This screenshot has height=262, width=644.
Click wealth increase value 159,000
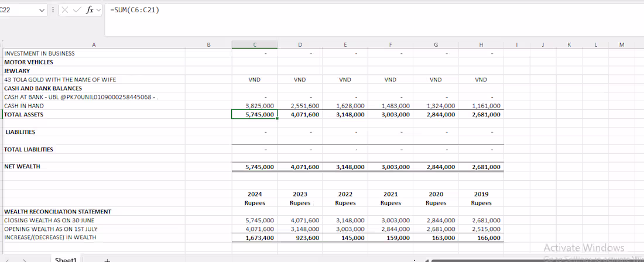coord(390,237)
